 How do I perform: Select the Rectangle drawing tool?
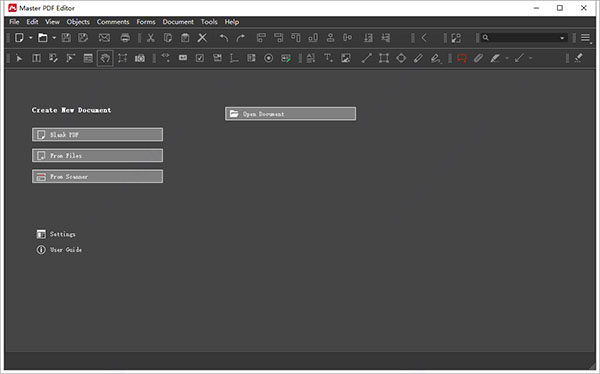(384, 58)
